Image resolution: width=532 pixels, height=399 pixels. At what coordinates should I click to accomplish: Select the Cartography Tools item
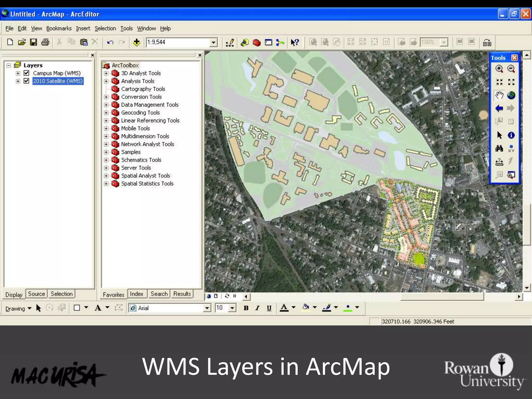[x=143, y=89]
